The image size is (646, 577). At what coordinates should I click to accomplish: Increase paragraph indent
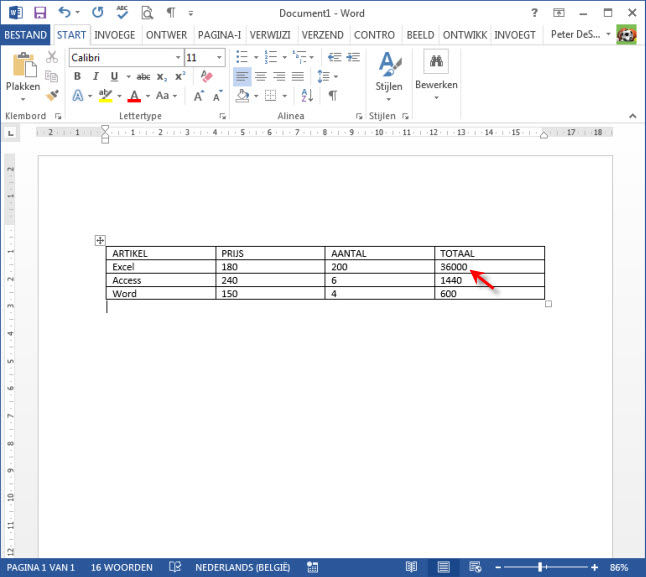(x=353, y=57)
